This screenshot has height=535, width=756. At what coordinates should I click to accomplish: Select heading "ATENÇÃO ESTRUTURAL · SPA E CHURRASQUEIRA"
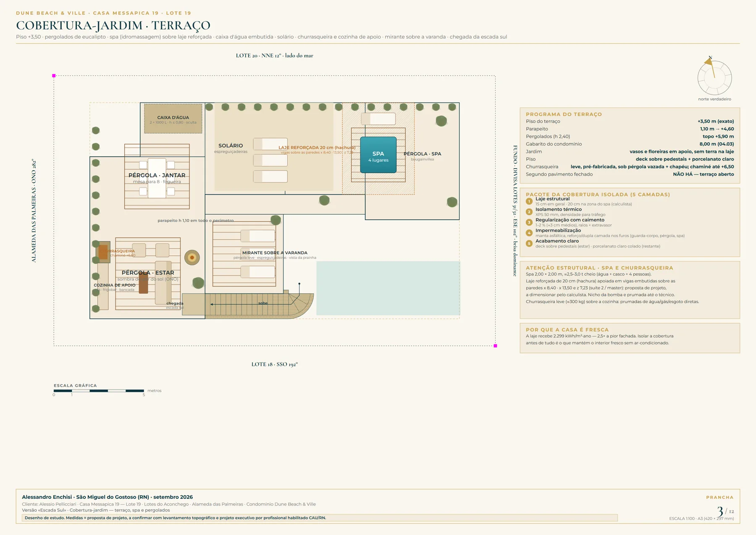click(x=599, y=268)
